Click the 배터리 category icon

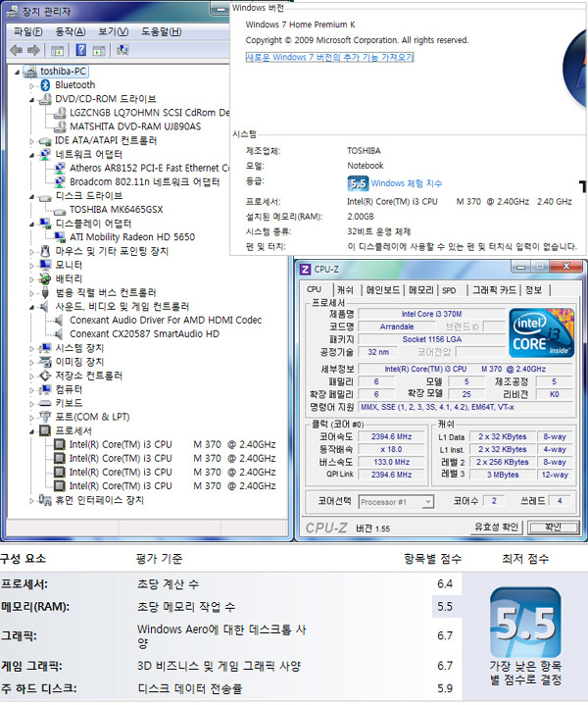pyautogui.click(x=45, y=278)
